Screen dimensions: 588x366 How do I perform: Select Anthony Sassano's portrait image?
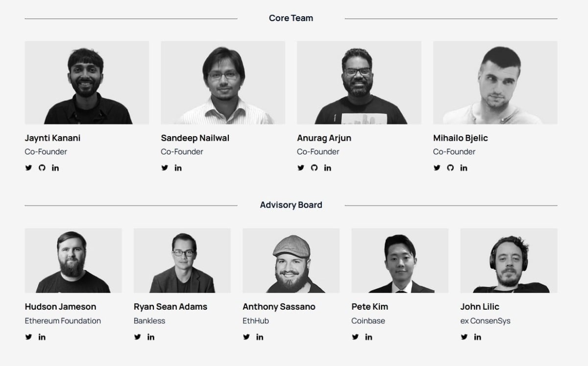click(291, 261)
